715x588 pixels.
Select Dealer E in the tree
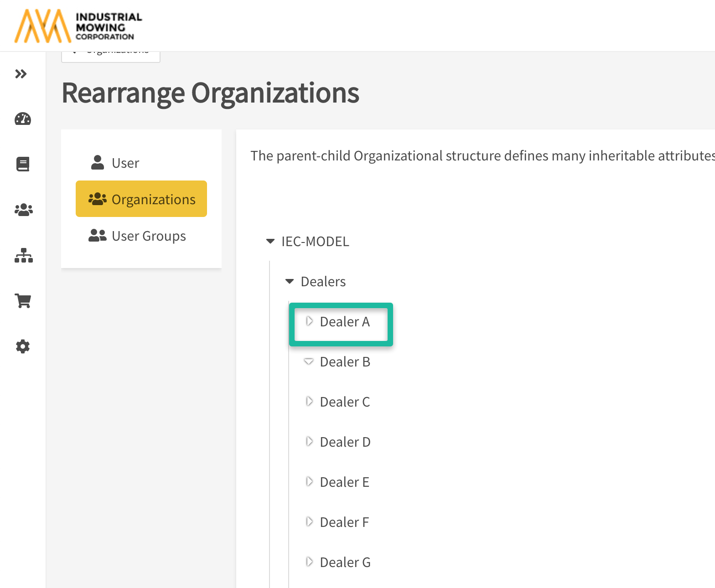click(344, 482)
